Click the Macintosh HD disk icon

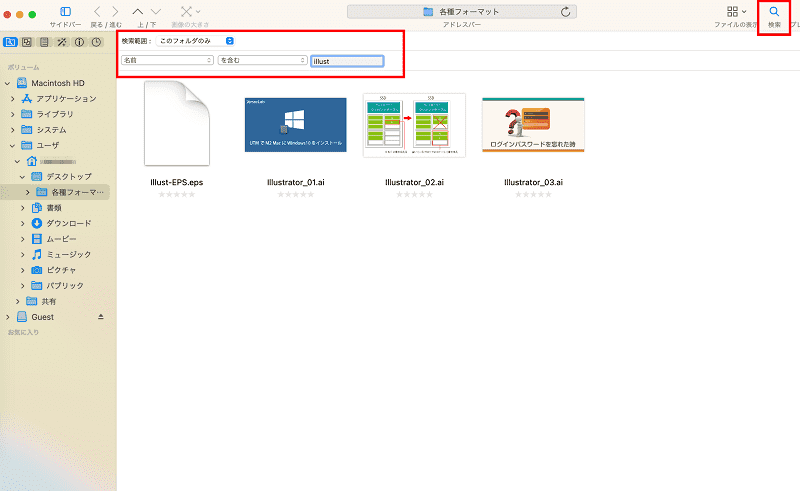pos(22,83)
